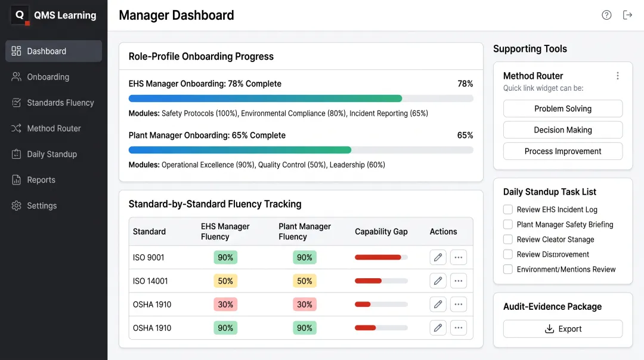This screenshot has width=644, height=360.
Task: Go to Dashboard in sidebar menu
Action: tap(54, 51)
